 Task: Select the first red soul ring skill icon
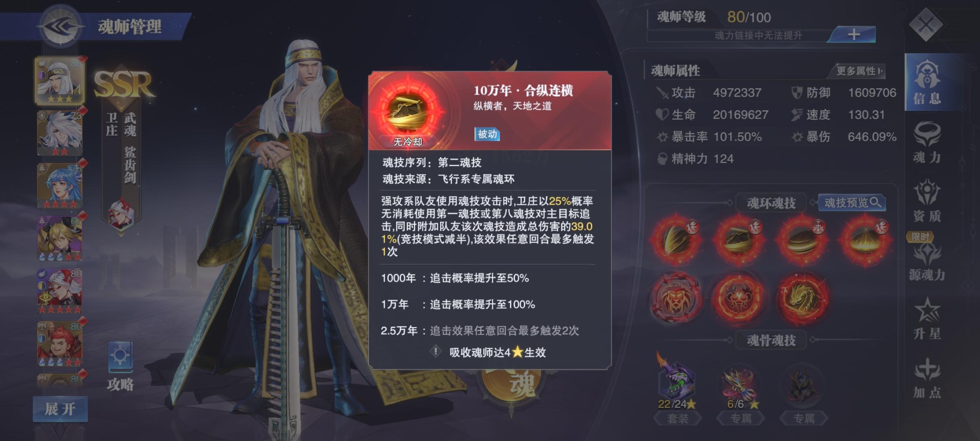(x=677, y=240)
